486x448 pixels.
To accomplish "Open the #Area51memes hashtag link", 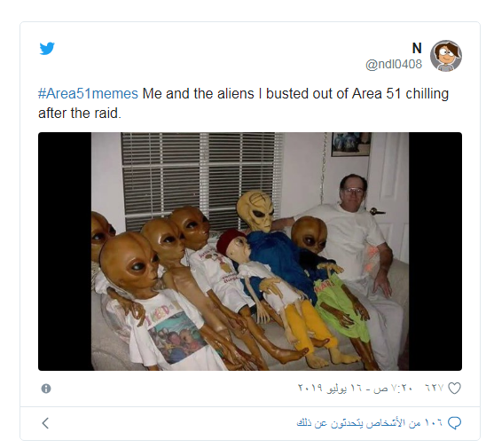I will (x=88, y=94).
